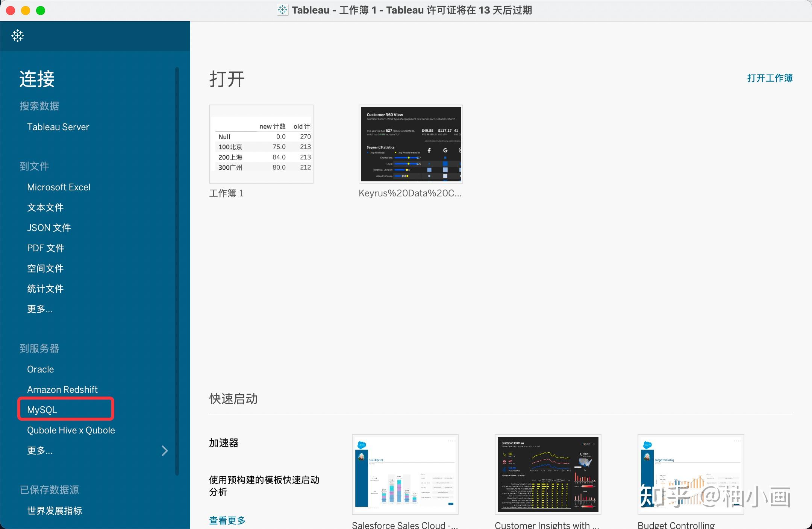Open a Microsoft Excel file connection
812x529 pixels.
coord(59,187)
